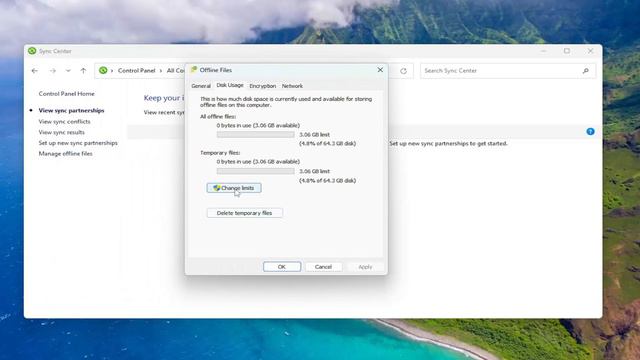Image resolution: width=640 pixels, height=360 pixels.
Task: Close the Offline Files dialog
Action: click(380, 70)
